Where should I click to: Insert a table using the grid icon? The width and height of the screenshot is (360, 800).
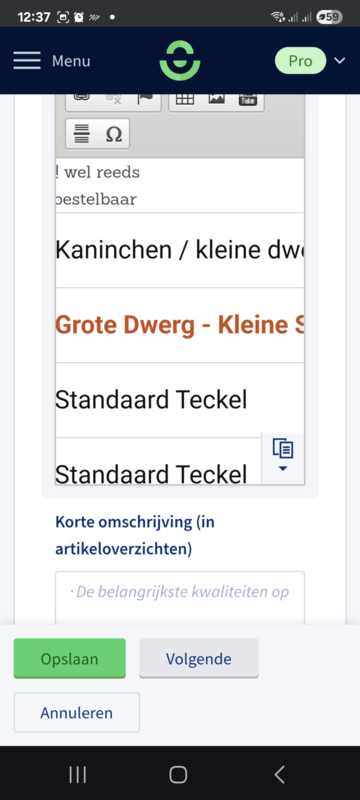[x=185, y=98]
